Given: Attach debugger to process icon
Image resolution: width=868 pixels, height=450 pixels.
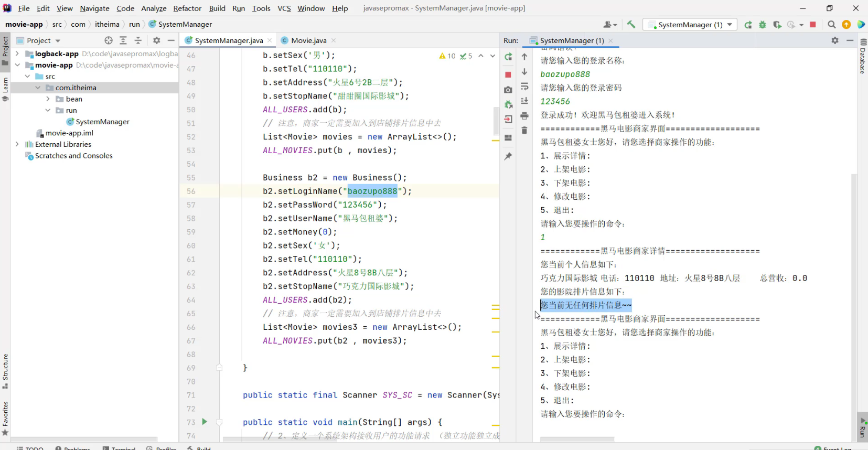Looking at the screenshot, I should [x=508, y=105].
